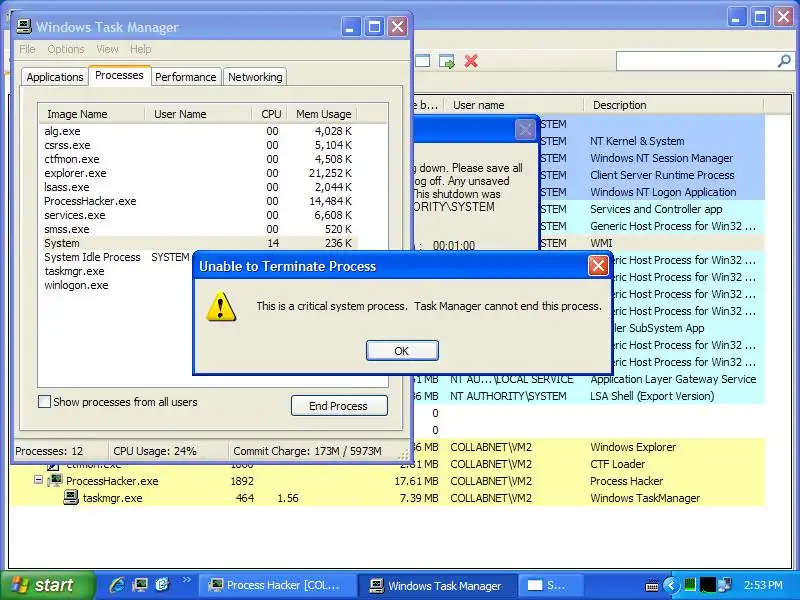Select ProcessHacker.exe row in Process Hacker tree

click(388, 481)
